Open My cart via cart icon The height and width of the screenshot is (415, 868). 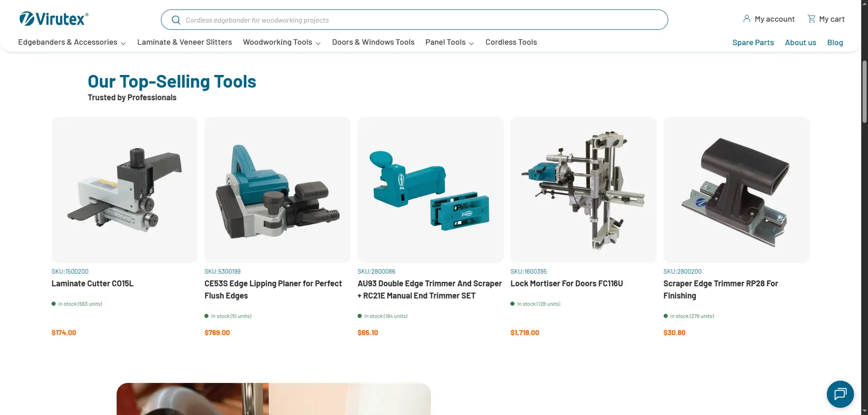tap(811, 19)
